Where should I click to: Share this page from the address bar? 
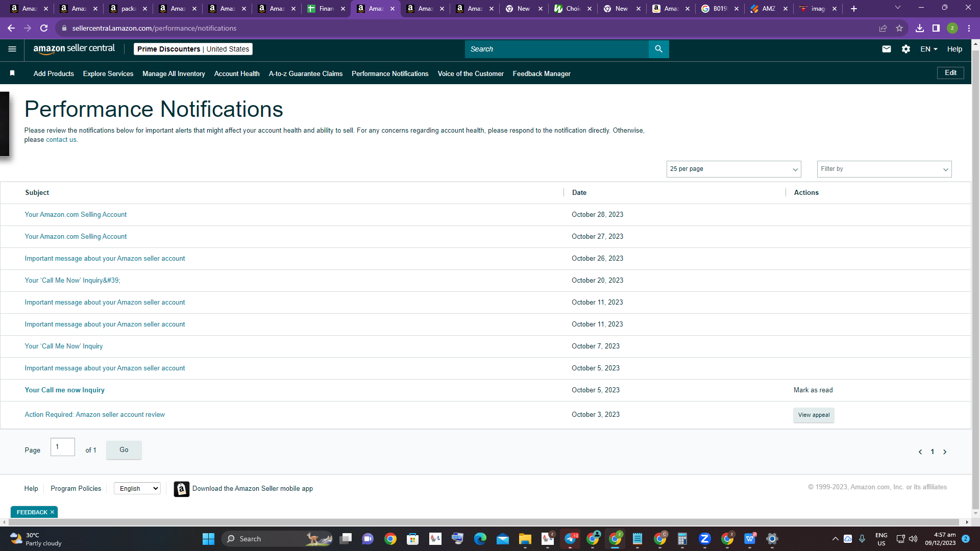point(883,28)
